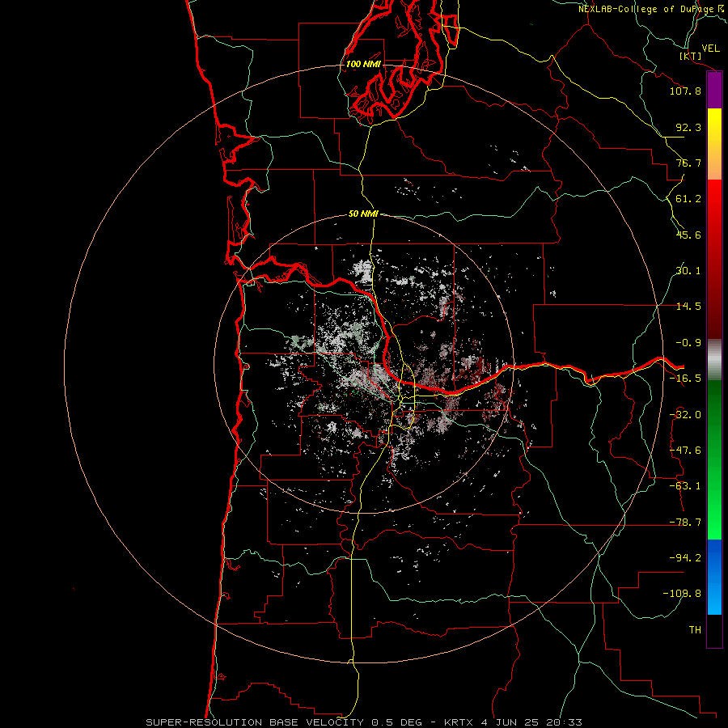Click the -78.7 velocity legend value
728x728 pixels.
685,523
